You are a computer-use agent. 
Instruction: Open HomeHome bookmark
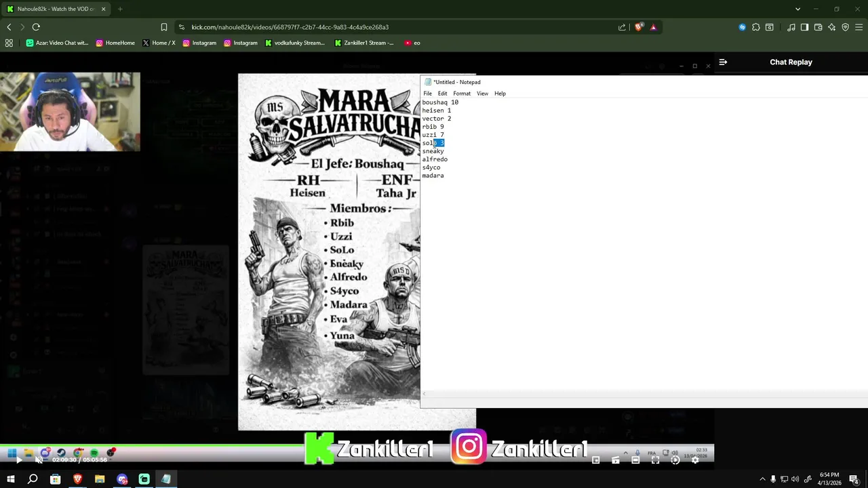pyautogui.click(x=115, y=43)
